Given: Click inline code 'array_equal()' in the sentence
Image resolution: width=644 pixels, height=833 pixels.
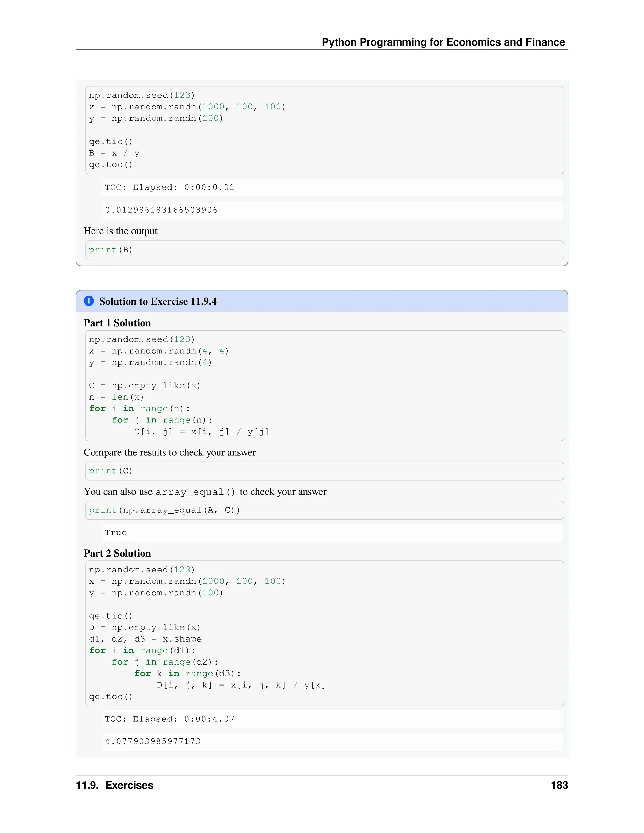Looking at the screenshot, I should (195, 492).
